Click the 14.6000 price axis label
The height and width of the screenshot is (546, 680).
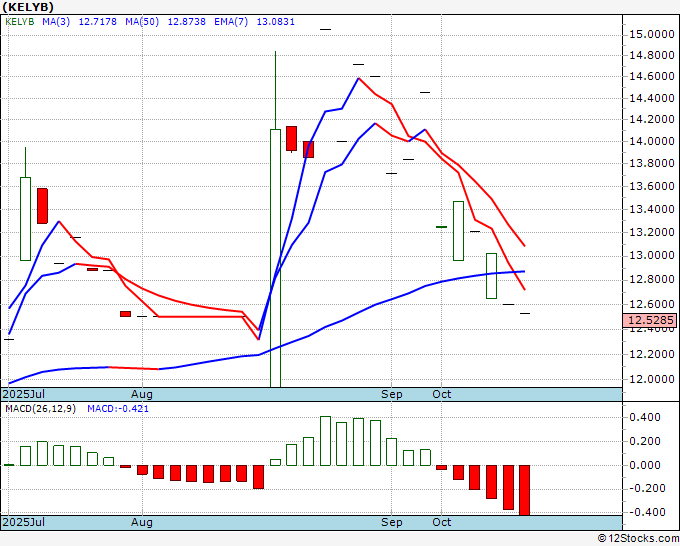pyautogui.click(x=652, y=77)
